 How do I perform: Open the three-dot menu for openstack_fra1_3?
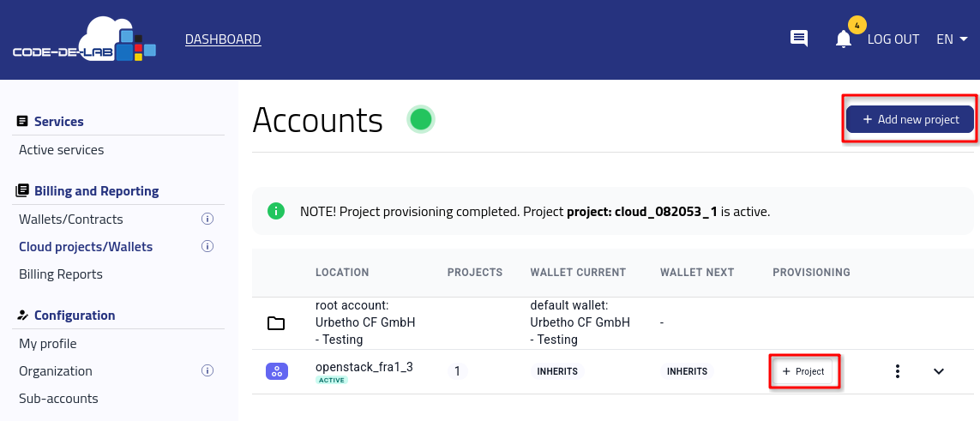(x=898, y=371)
